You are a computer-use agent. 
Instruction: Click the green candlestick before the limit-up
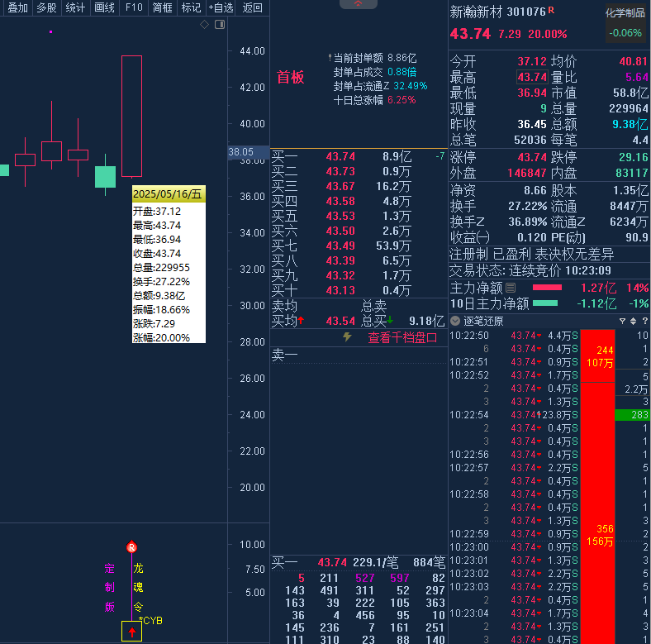(106, 177)
